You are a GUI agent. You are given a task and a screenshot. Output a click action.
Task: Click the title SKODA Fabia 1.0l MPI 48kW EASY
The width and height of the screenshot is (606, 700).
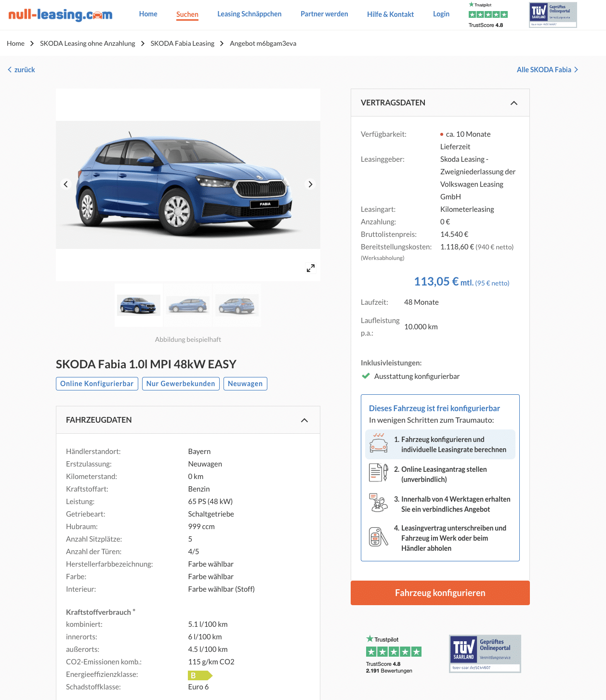[146, 364]
